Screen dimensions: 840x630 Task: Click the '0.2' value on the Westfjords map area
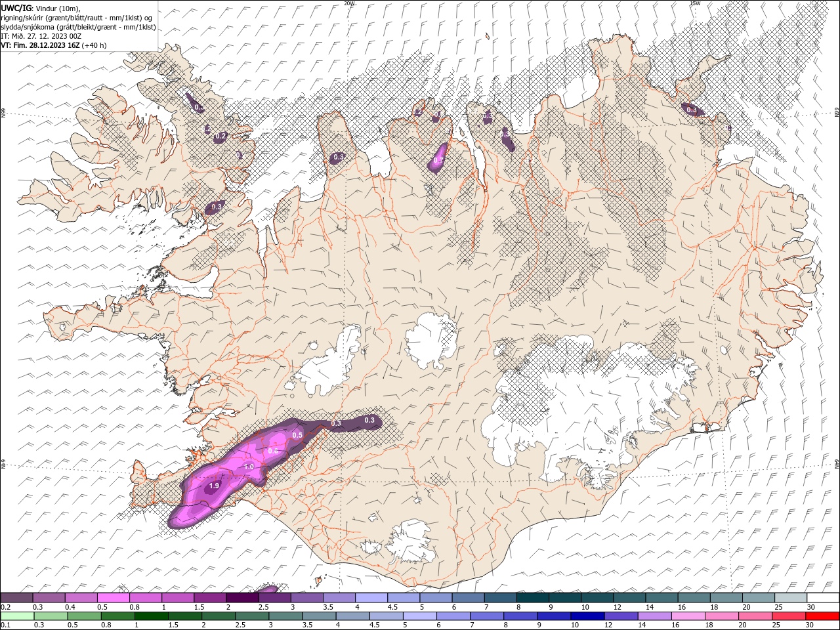click(221, 136)
